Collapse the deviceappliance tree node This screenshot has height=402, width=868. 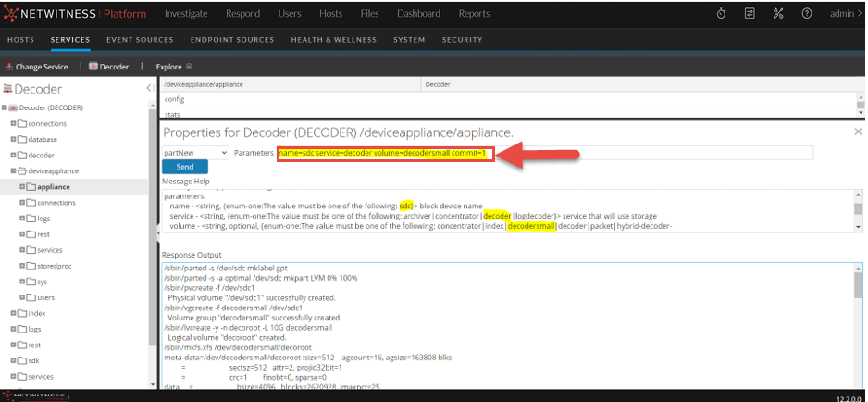pos(13,171)
